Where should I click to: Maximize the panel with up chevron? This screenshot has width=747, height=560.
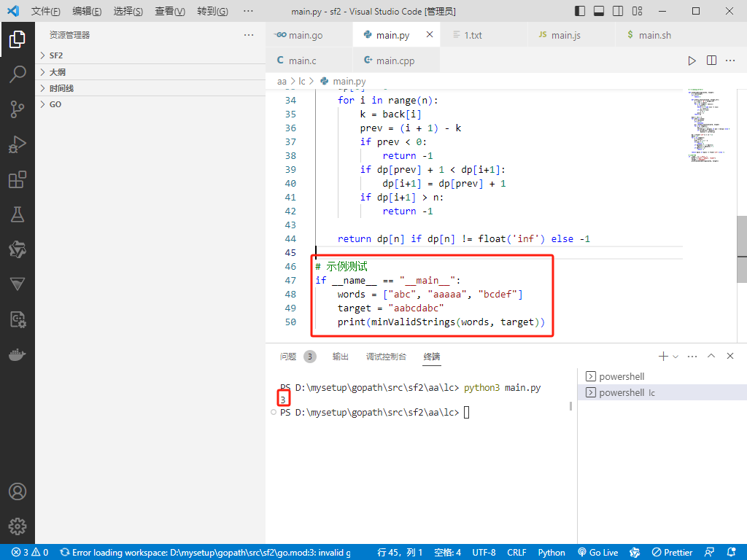pyautogui.click(x=711, y=356)
